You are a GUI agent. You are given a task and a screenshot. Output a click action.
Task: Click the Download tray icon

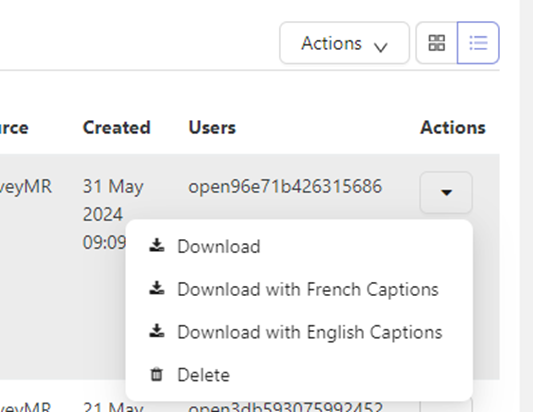coord(157,245)
